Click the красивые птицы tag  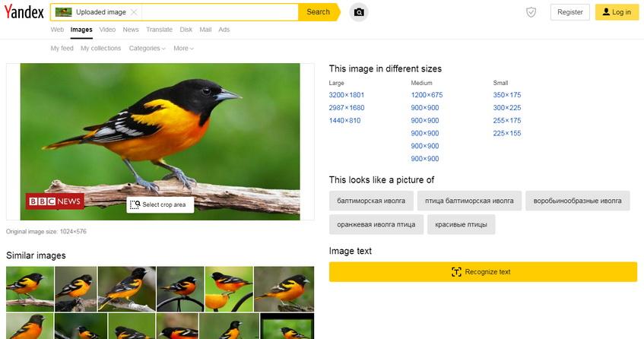click(461, 225)
